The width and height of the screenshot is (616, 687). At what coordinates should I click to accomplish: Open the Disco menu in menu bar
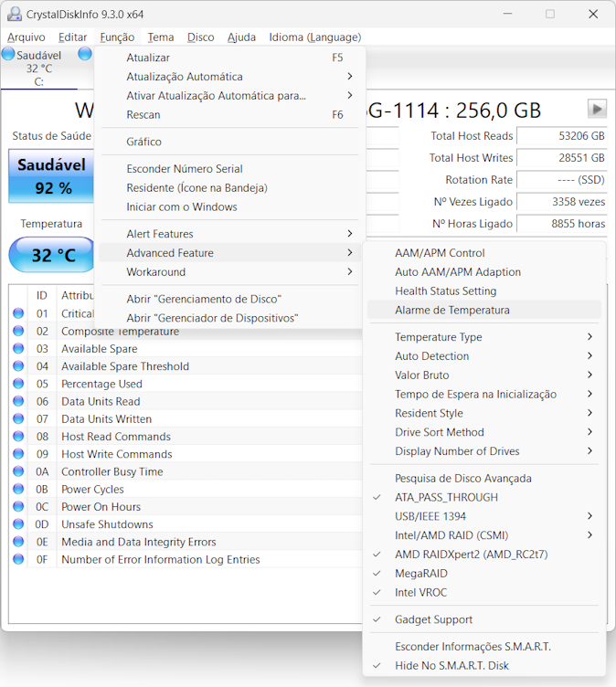click(200, 37)
